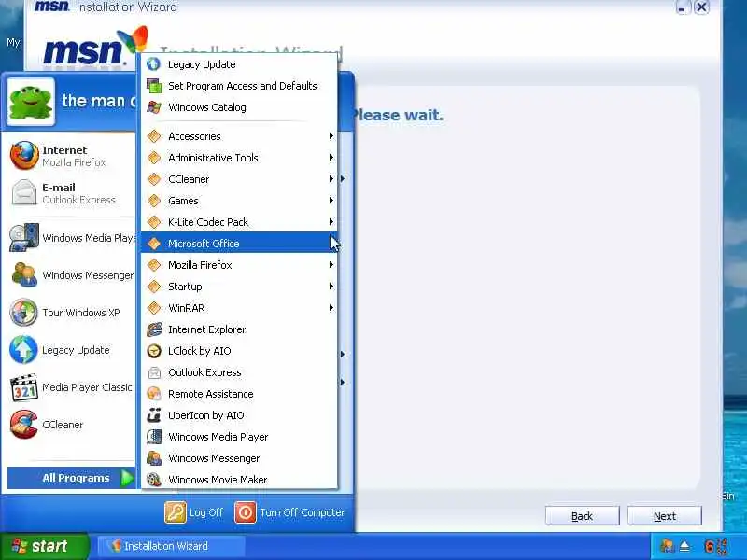Click the start button
Viewport: 747px width, 560px height.
(x=44, y=546)
